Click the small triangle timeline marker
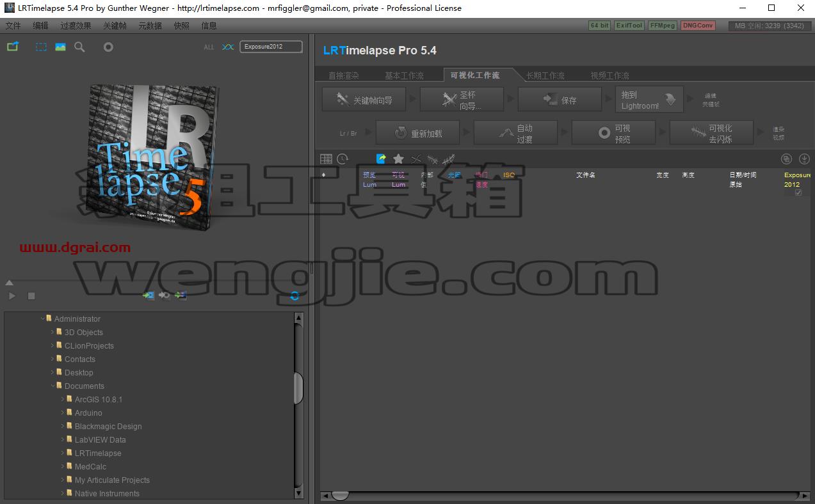This screenshot has width=815, height=504. [9, 283]
